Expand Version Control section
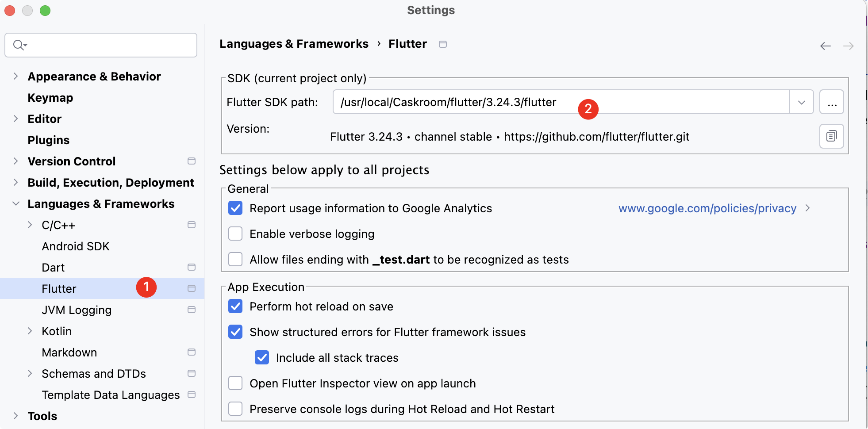This screenshot has width=868, height=429. (x=16, y=161)
